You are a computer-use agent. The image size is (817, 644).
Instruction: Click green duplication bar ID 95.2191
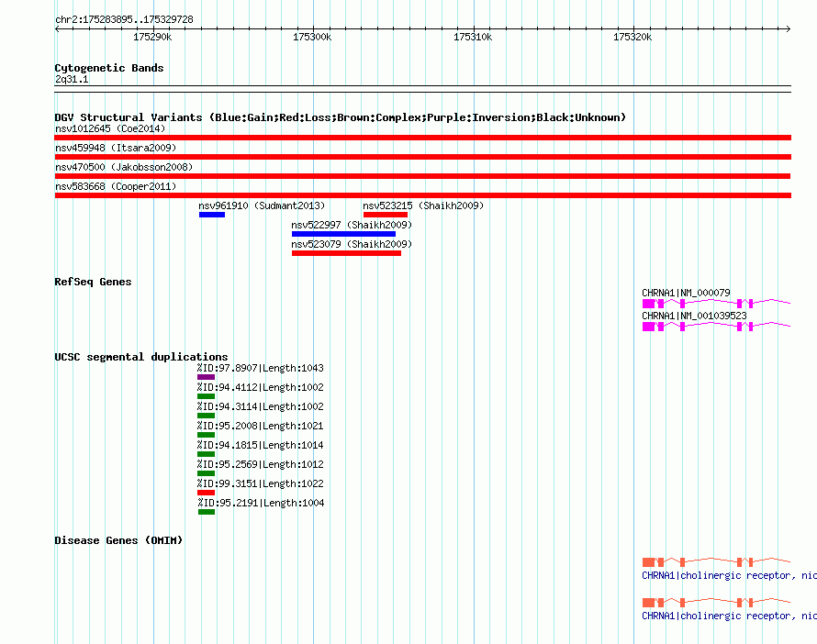click(x=207, y=512)
